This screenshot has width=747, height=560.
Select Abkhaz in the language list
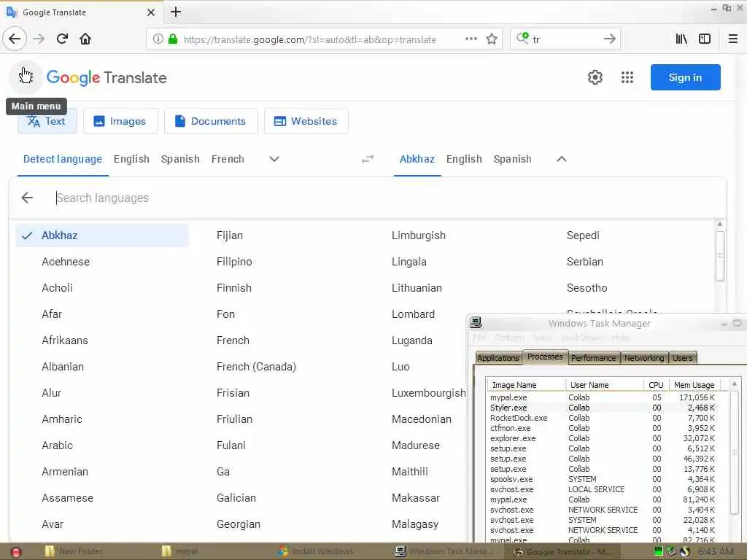point(102,236)
